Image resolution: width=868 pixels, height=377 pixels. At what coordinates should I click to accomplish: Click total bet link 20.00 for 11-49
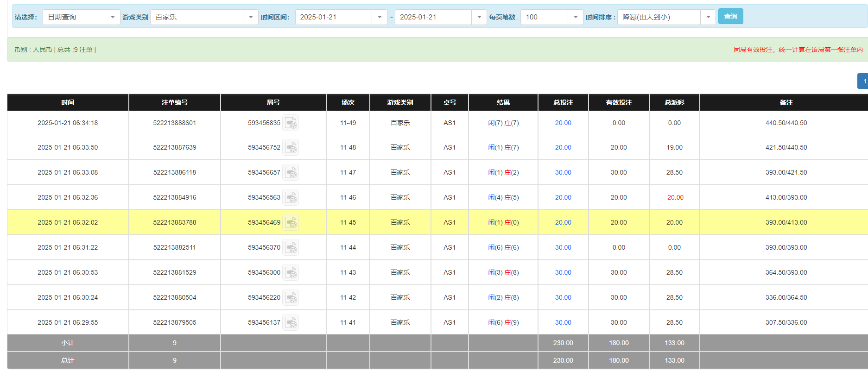tap(563, 123)
